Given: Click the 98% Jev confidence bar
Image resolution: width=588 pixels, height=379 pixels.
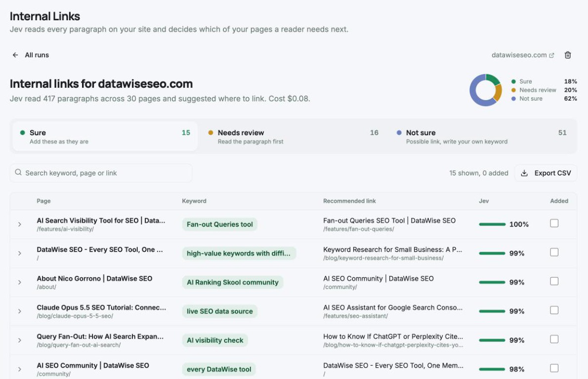Looking at the screenshot, I should (492, 369).
